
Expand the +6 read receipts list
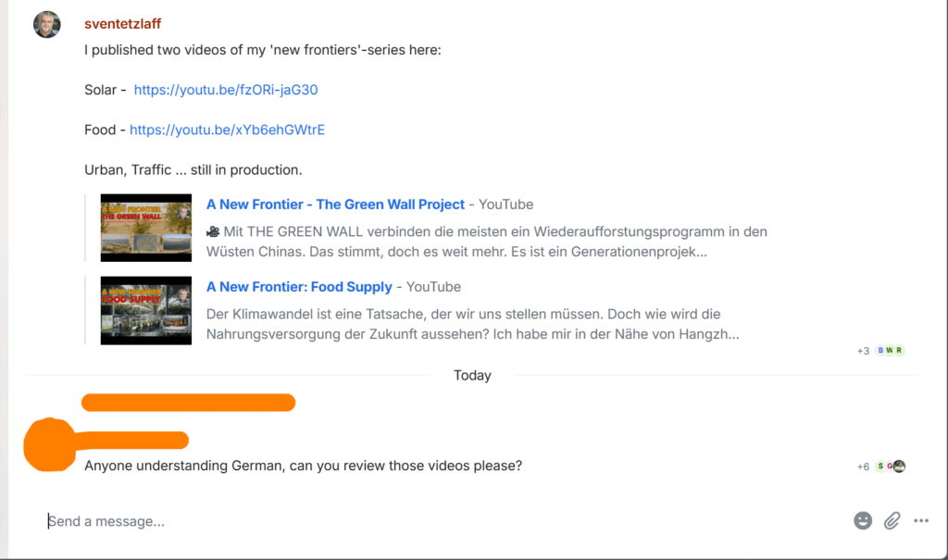pyautogui.click(x=863, y=467)
